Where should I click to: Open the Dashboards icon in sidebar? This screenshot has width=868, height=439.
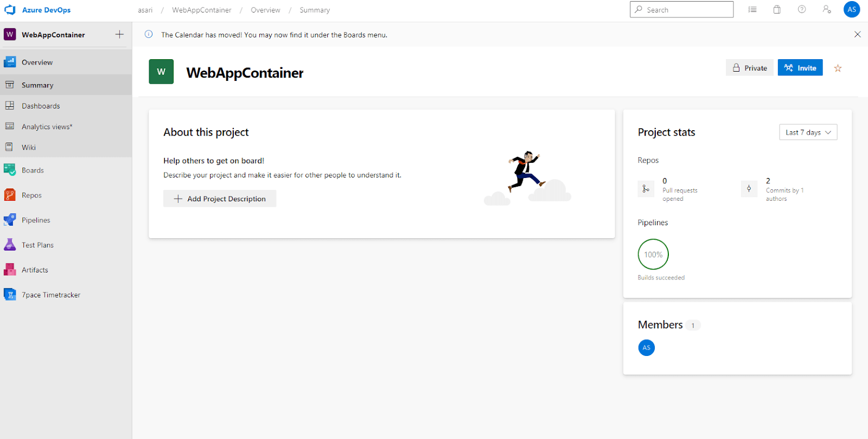pos(10,105)
